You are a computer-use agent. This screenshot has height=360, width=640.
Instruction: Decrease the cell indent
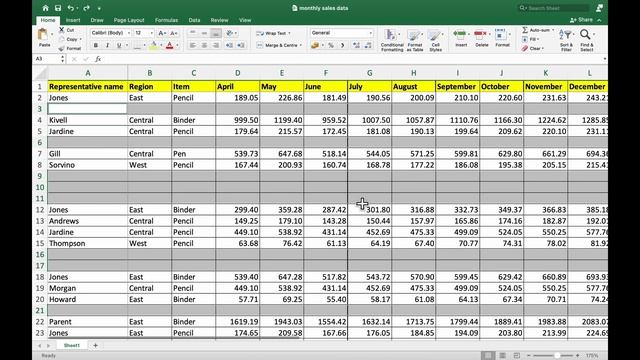coord(229,45)
